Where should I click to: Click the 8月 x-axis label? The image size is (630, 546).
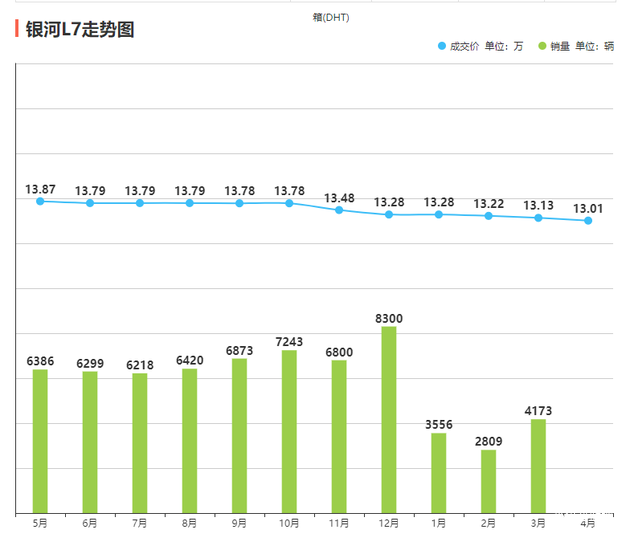(189, 523)
